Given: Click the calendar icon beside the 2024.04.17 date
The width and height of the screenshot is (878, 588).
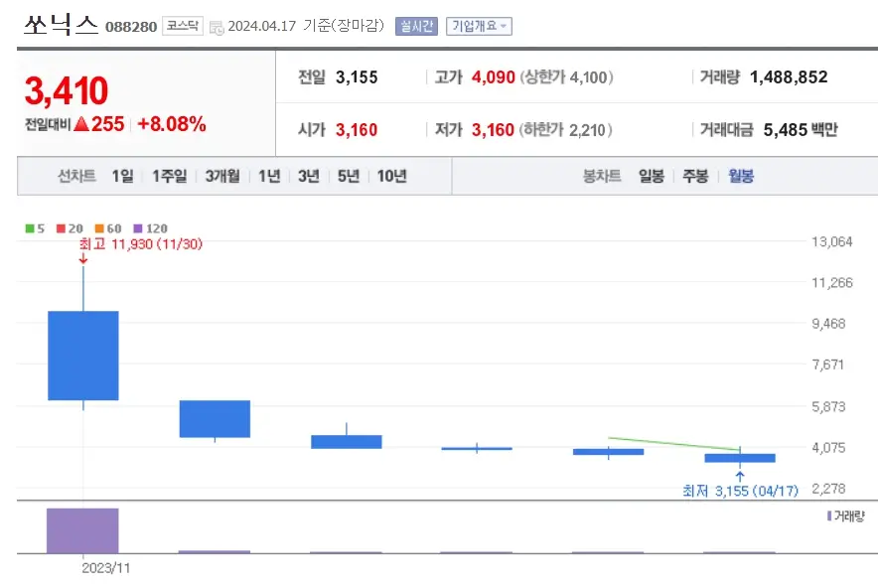Looking at the screenshot, I should click(x=215, y=27).
